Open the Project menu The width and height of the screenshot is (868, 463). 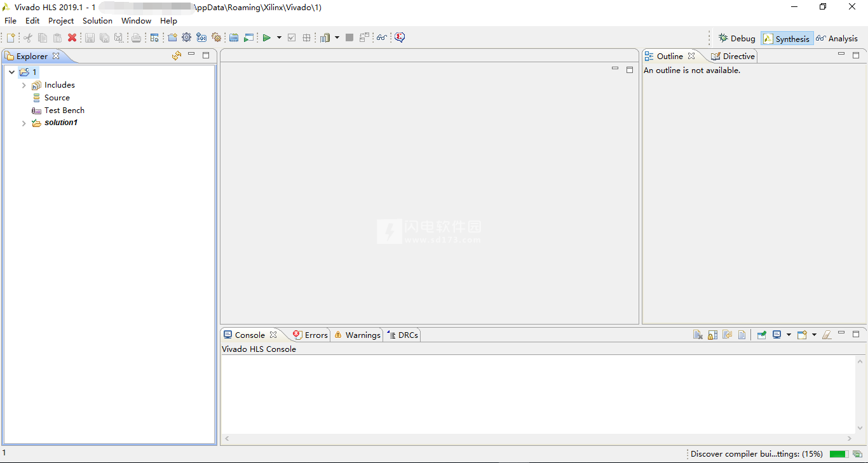point(61,21)
